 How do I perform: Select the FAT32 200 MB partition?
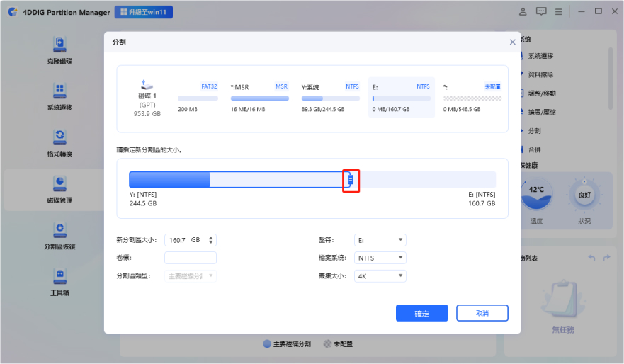198,98
